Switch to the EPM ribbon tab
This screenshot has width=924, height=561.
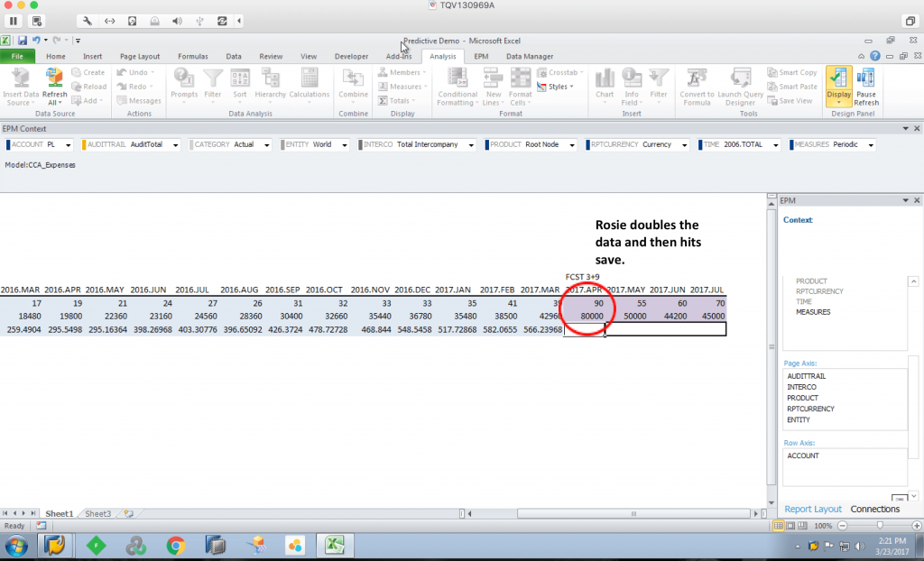[x=481, y=57]
